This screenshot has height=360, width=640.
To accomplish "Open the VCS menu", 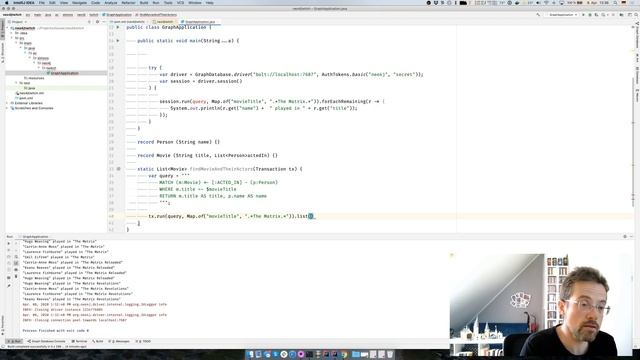I will pyautogui.click(x=180, y=2).
